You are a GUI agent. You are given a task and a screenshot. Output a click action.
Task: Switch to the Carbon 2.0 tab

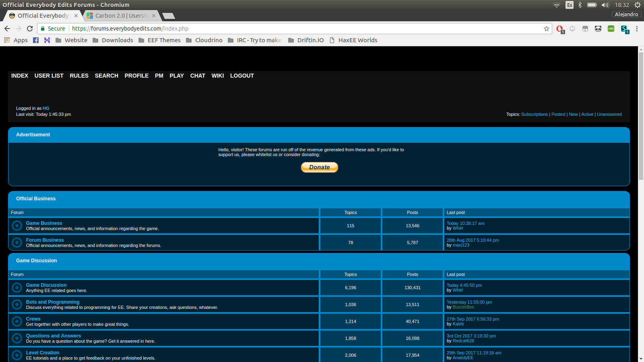(122, 16)
